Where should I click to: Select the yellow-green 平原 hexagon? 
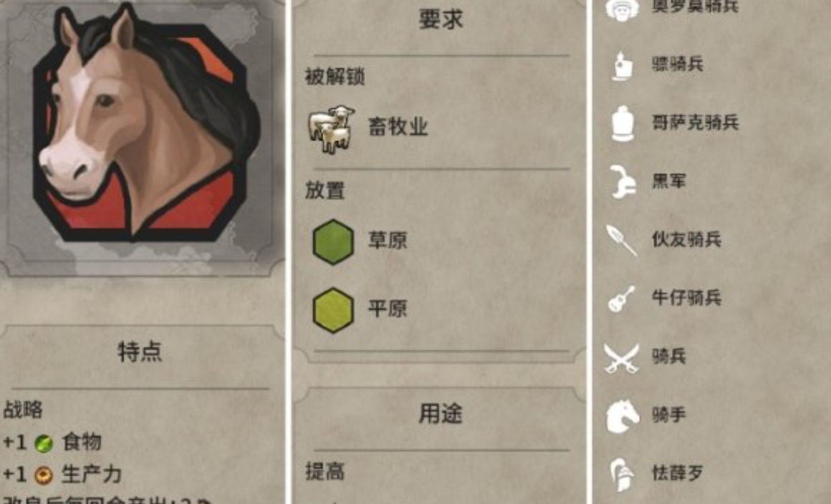click(x=333, y=310)
